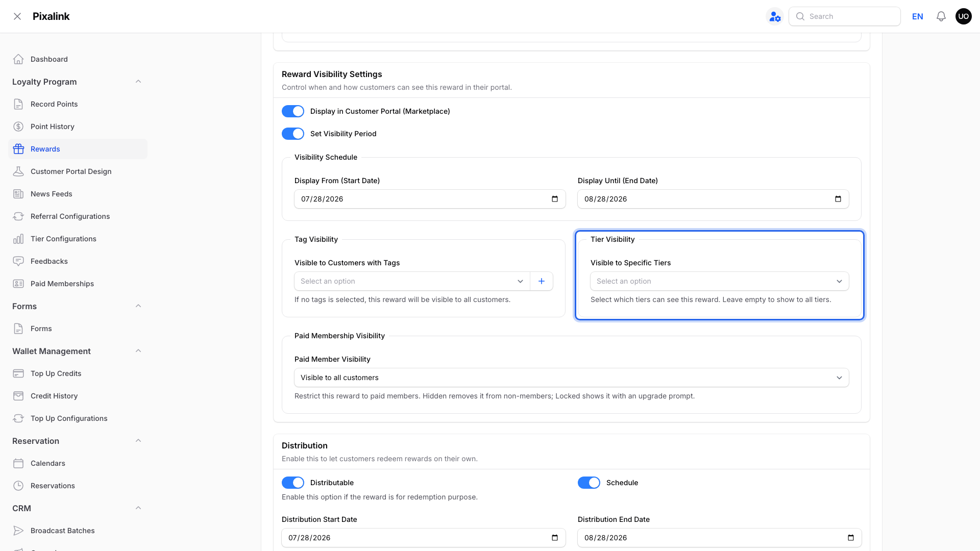This screenshot has width=980, height=551.
Task: Disable the Distributable toggle
Action: pos(293,483)
